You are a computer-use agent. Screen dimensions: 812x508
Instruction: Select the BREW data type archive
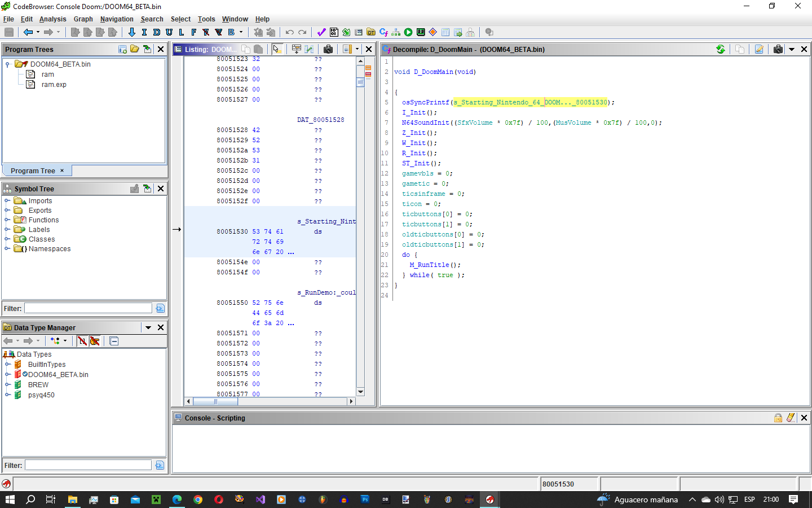38,385
